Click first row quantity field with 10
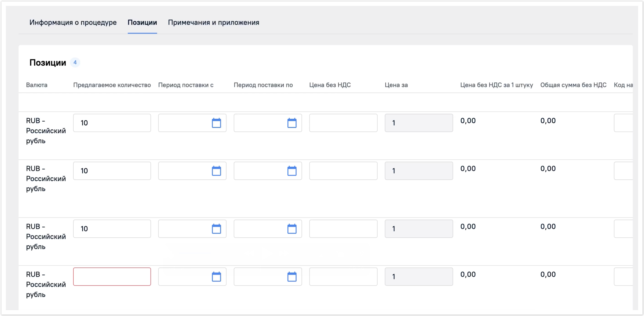Viewport: 644px width, 316px height. (x=112, y=123)
